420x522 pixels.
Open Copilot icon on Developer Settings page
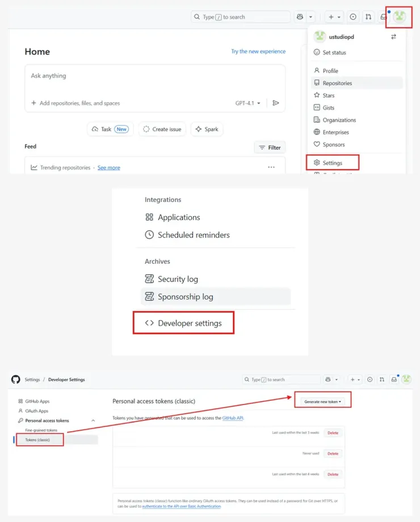(x=328, y=380)
